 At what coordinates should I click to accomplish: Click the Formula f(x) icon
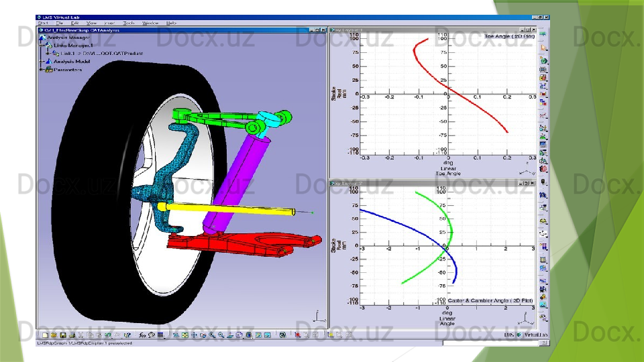coord(142,335)
